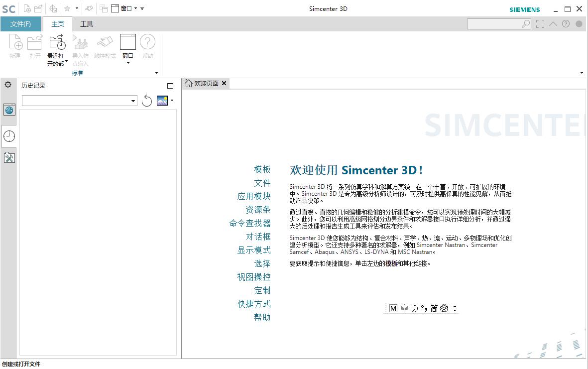Open the 对话框 link
588x369 pixels.
[258, 237]
